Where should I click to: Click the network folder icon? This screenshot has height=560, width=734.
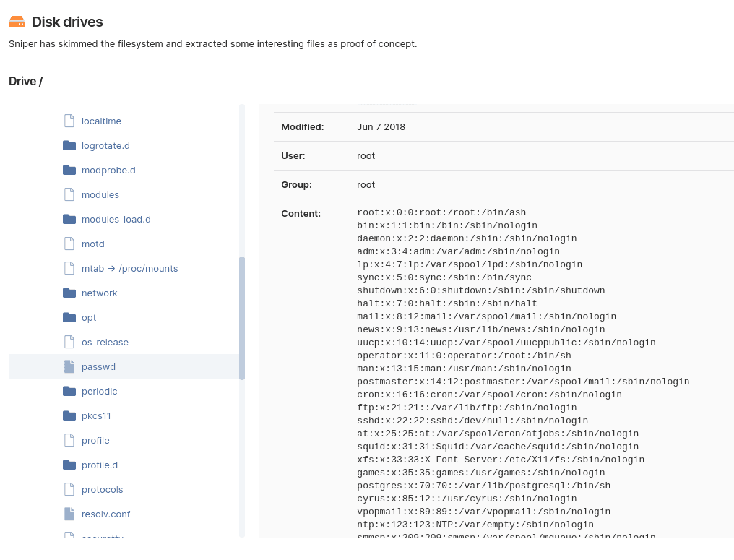click(69, 293)
